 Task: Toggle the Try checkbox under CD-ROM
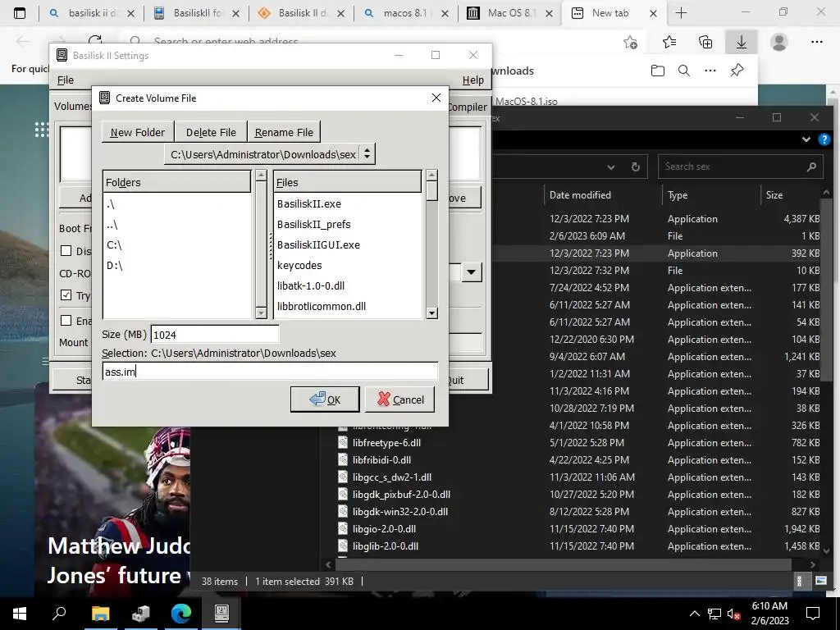tap(66, 295)
